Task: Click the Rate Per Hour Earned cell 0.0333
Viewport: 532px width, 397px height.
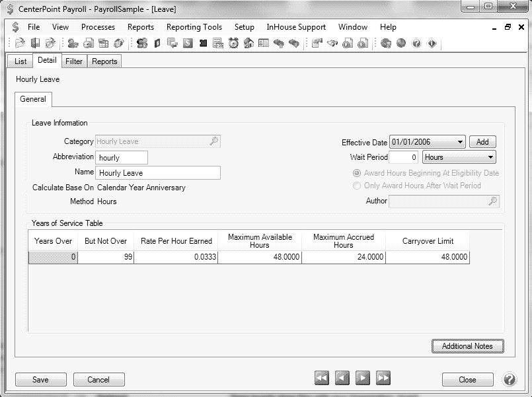Action: (176, 257)
